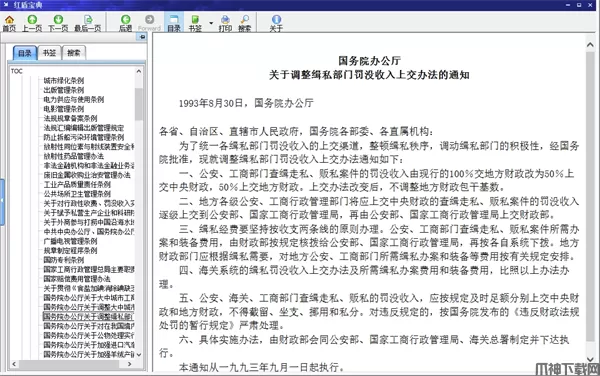Viewport: 600px width, 376px height.
Task: Open the next page (下一页)
Action: (x=58, y=23)
